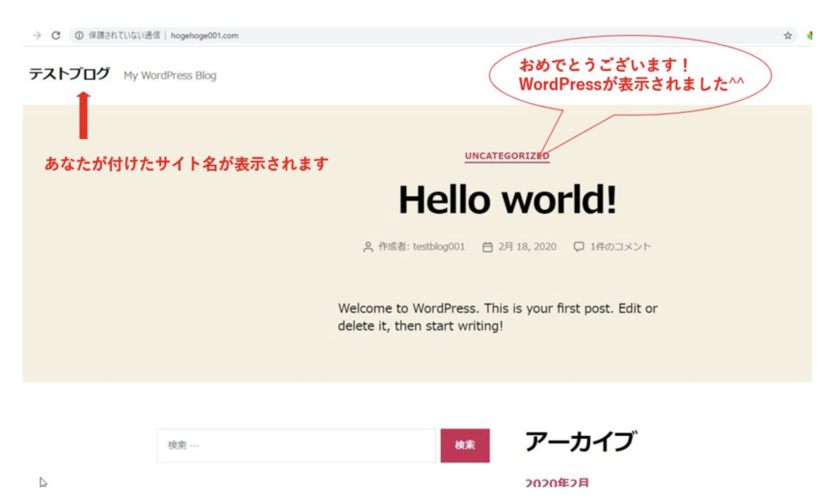Image resolution: width=830 pixels, height=504 pixels.
Task: Open the 2月 18, 2020 date link
Action: pos(527,246)
